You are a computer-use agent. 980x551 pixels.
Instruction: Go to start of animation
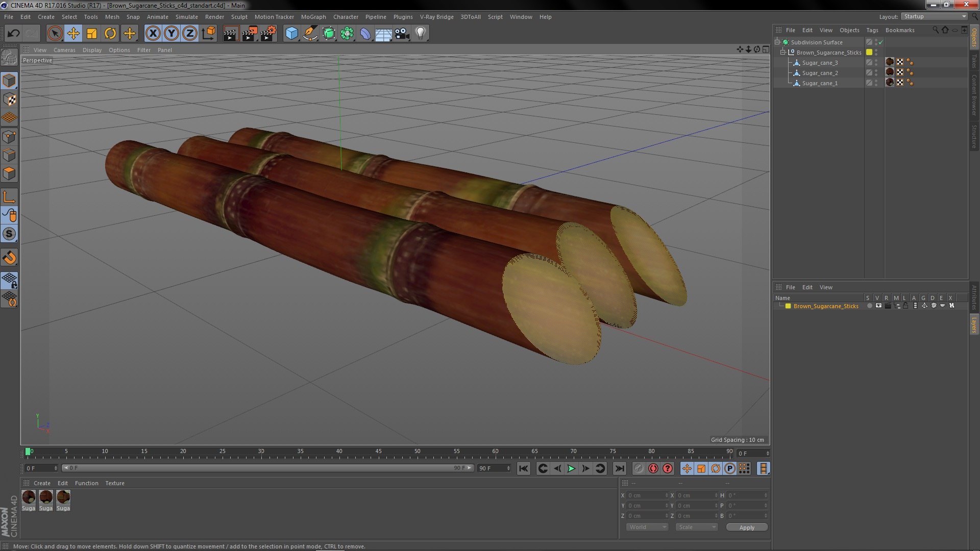[x=524, y=468]
